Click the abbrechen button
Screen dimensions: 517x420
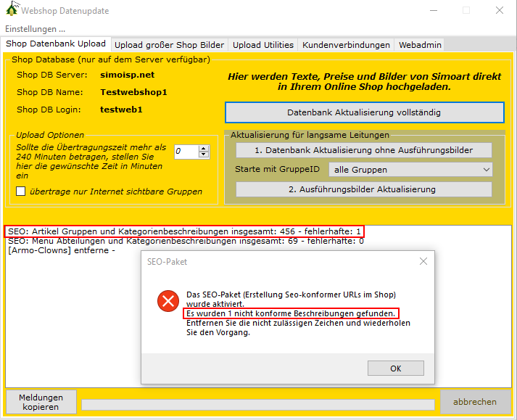[475, 402]
